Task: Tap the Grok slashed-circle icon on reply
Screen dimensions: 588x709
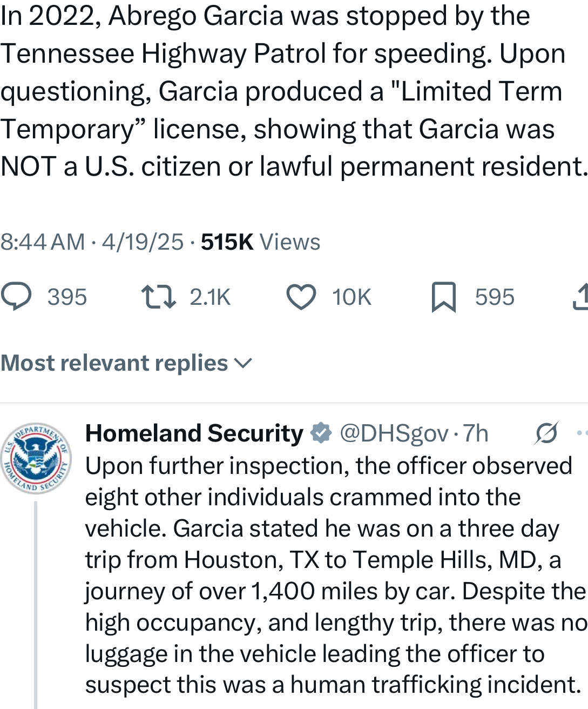Action: [547, 433]
